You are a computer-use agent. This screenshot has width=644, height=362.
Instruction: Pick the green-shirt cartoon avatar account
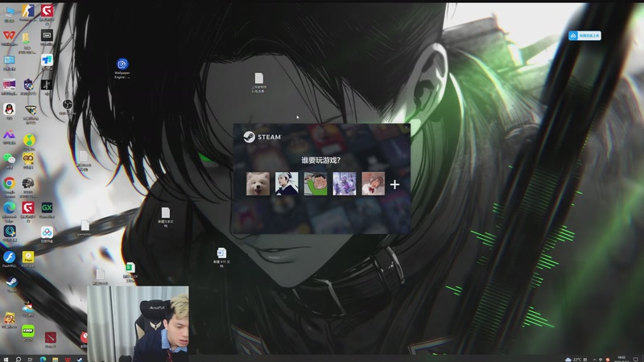316,183
